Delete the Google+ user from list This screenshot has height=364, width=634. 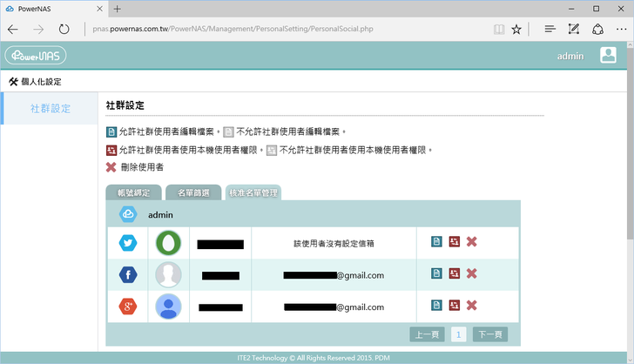tap(472, 306)
